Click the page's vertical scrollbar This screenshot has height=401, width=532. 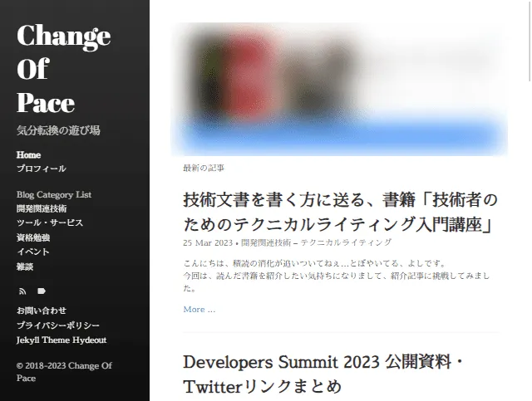(x=528, y=199)
